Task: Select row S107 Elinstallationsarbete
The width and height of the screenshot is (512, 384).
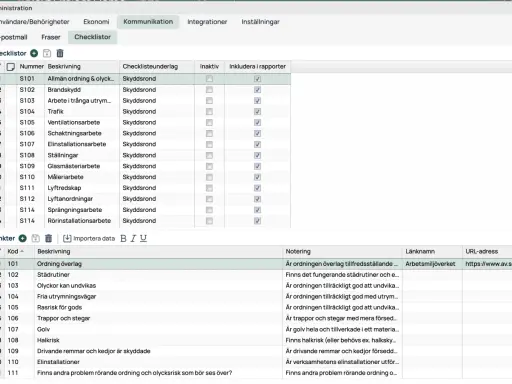Action: (145, 144)
